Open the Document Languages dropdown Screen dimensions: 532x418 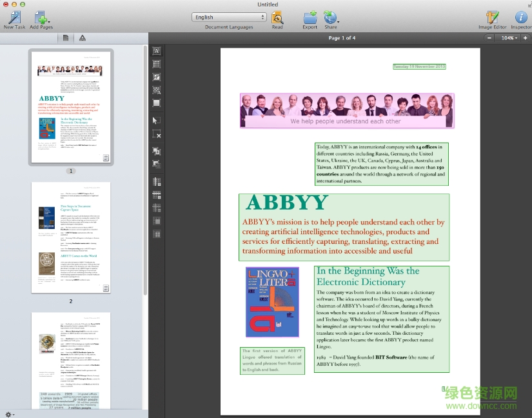pyautogui.click(x=229, y=17)
